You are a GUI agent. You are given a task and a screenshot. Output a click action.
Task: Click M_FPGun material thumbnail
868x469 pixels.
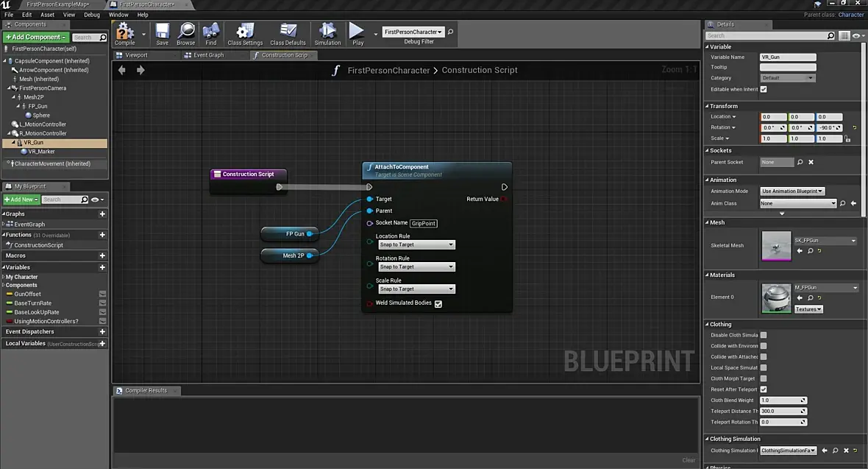776,298
